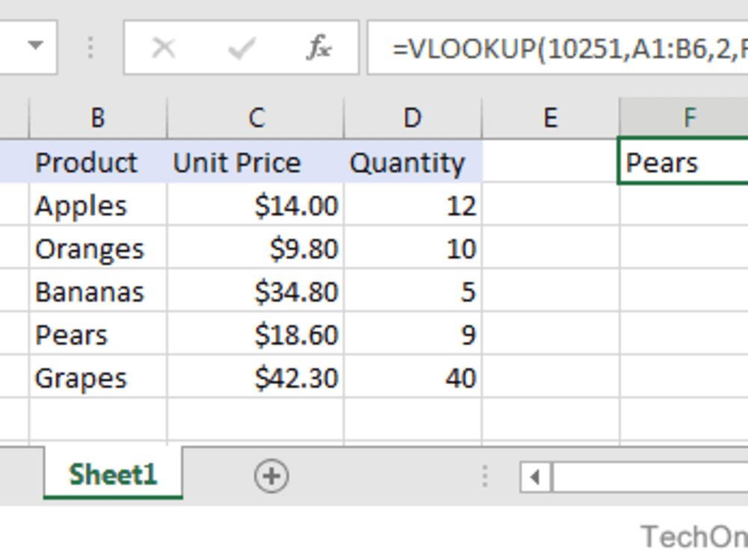Viewport: 748px width, 560px height.
Task: Select the cell containing $18.60
Action: (299, 335)
